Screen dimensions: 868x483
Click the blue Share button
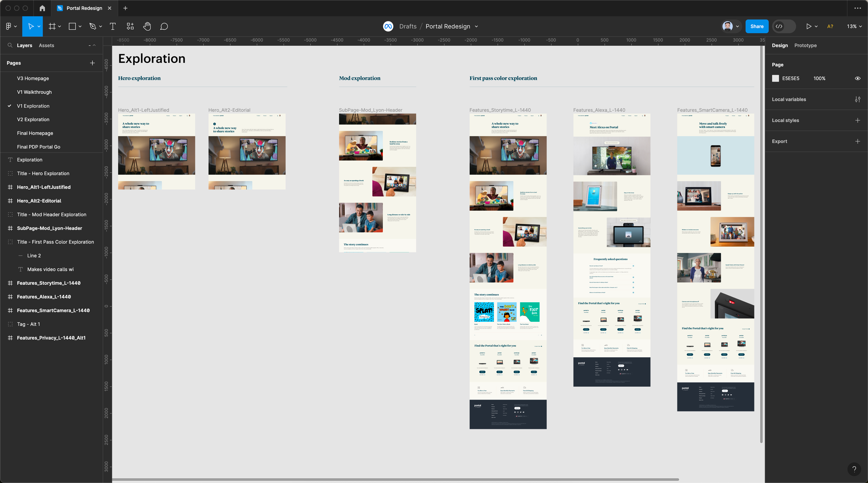(x=757, y=26)
